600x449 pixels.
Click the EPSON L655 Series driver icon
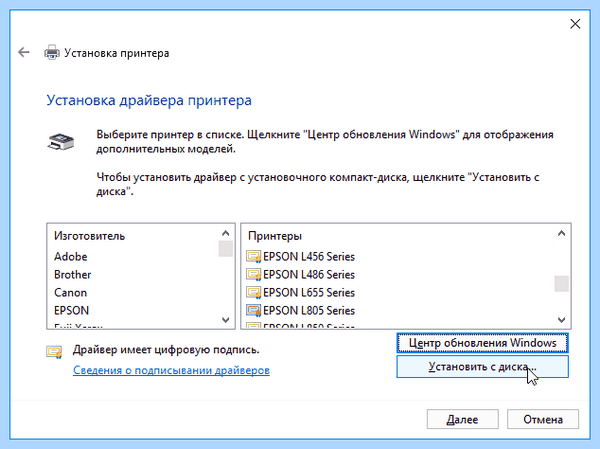[x=254, y=292]
